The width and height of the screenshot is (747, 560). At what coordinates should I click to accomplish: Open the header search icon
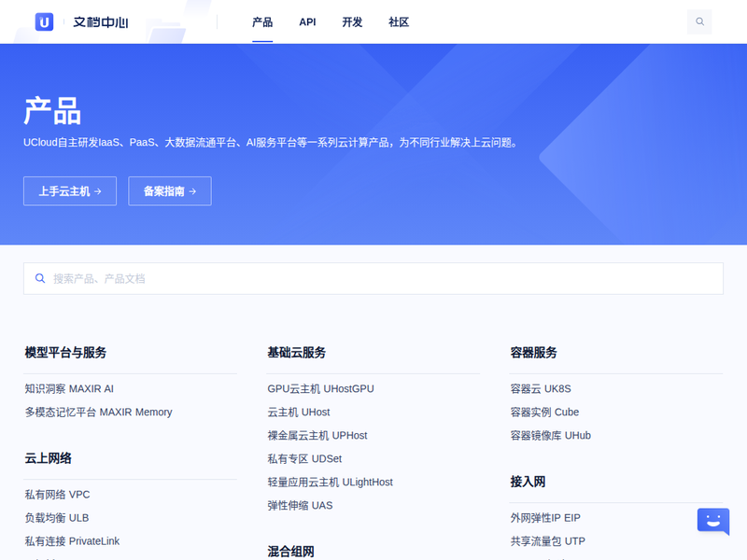coord(699,21)
